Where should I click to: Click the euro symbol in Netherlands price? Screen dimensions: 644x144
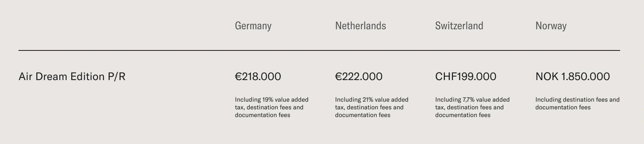click(338, 77)
